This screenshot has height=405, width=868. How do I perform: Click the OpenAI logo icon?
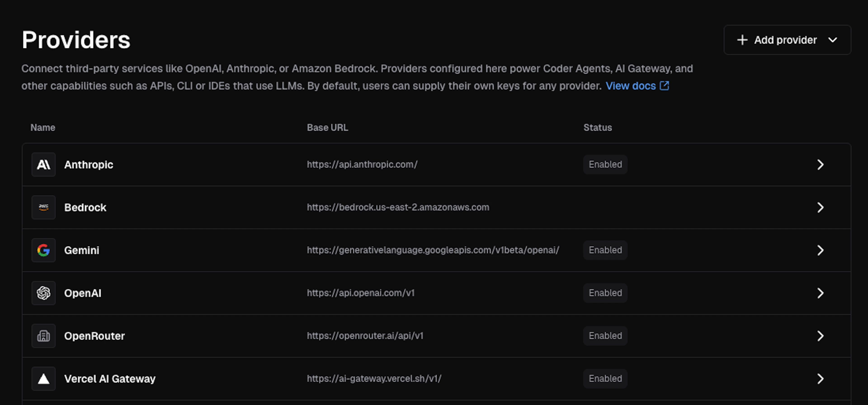coord(43,293)
